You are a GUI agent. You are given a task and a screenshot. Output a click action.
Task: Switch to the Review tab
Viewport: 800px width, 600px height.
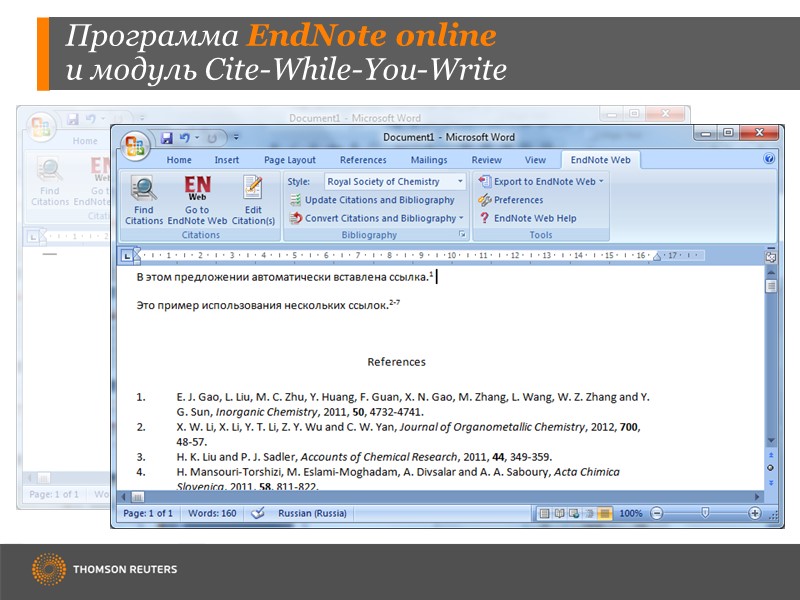point(487,160)
